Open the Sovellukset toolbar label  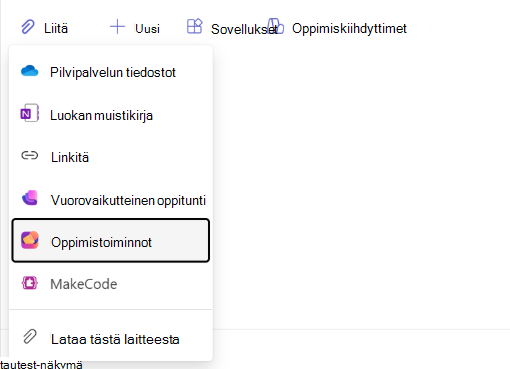[x=244, y=29]
